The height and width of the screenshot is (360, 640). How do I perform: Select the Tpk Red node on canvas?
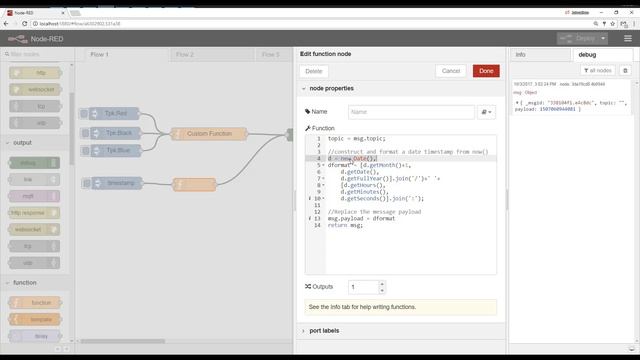114,113
